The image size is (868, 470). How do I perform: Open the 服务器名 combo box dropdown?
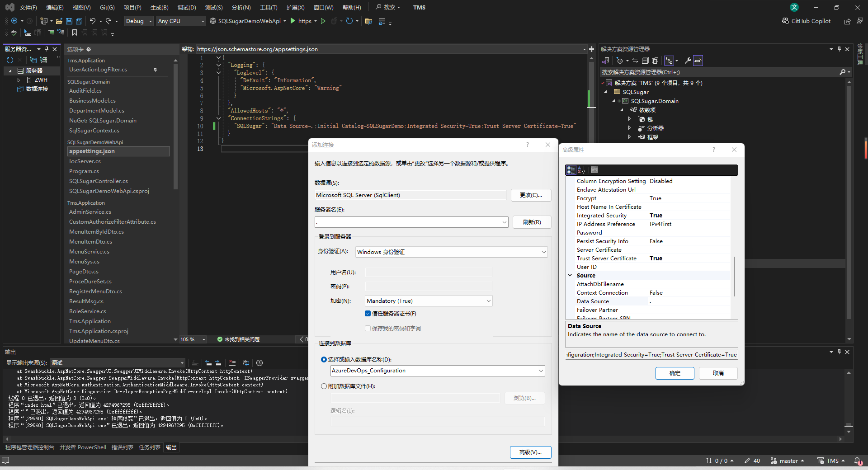pos(504,222)
